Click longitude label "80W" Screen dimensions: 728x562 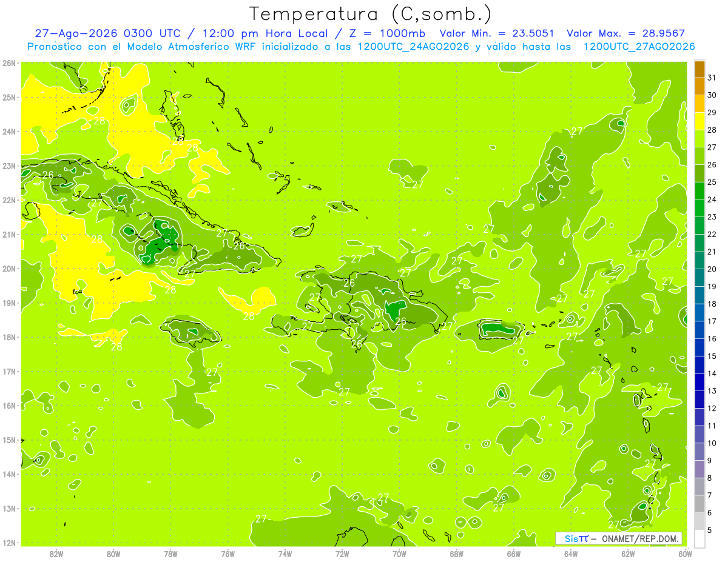click(x=113, y=554)
